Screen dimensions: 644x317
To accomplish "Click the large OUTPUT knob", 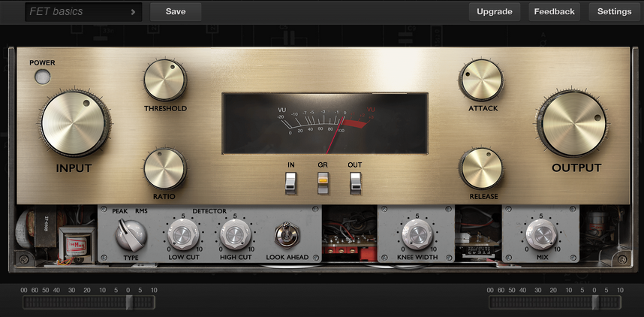I will coord(573,123).
